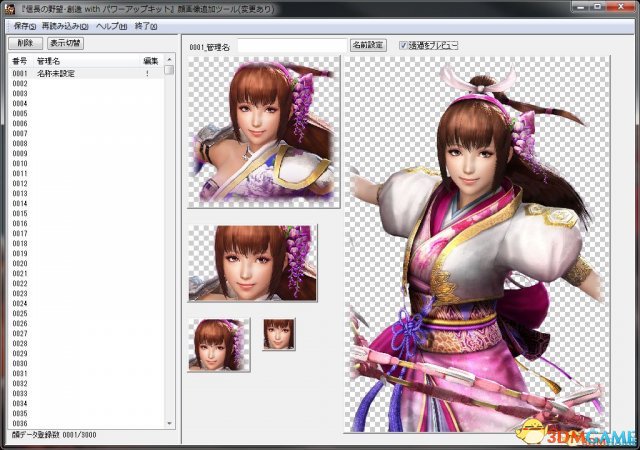
Task: Click the app icon in title bar
Action: [10, 8]
